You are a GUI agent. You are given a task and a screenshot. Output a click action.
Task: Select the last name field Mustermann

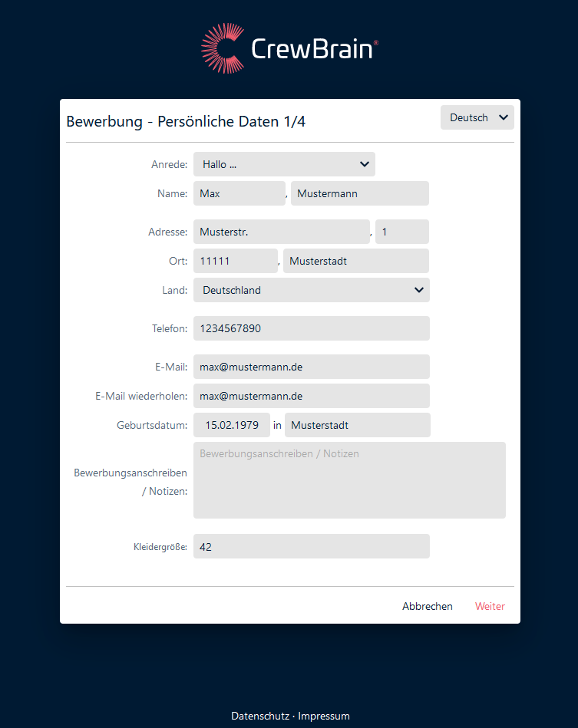(359, 193)
